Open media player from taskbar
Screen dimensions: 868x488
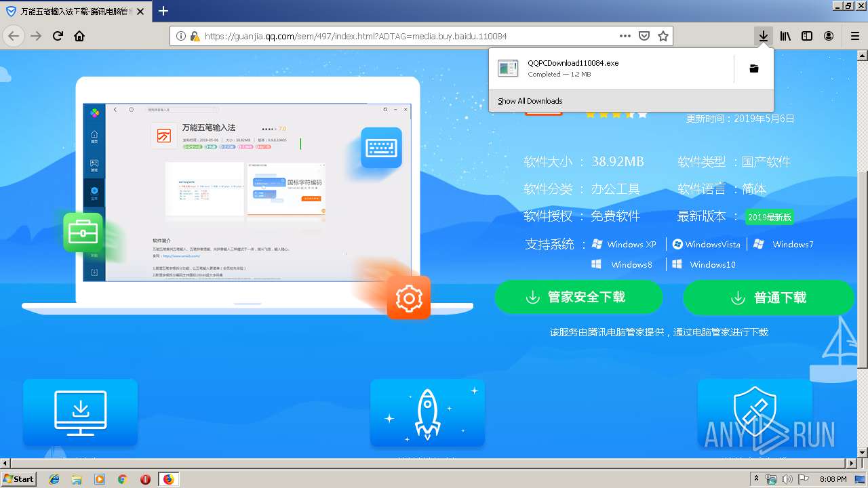point(100,479)
